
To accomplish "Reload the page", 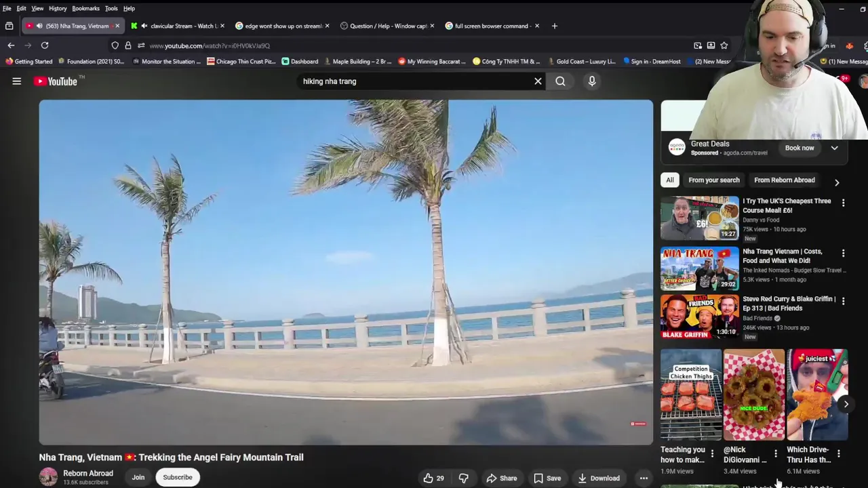I will 45,45.
